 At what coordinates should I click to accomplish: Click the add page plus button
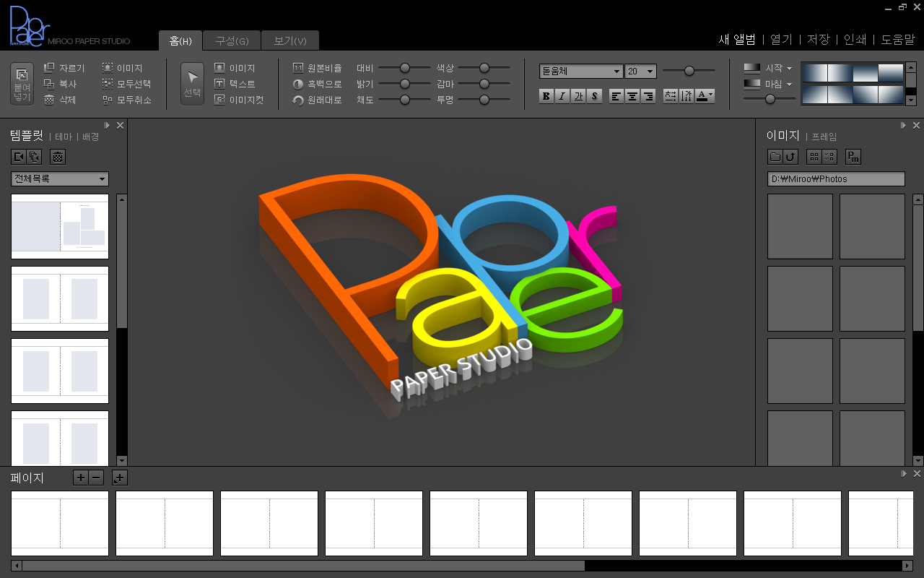coord(81,478)
